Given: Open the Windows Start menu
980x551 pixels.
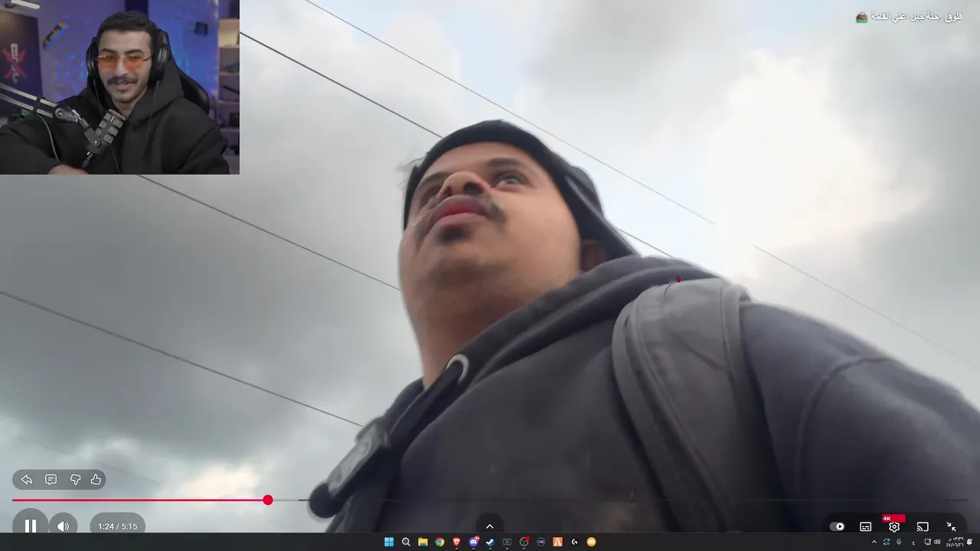Looking at the screenshot, I should click(x=389, y=542).
